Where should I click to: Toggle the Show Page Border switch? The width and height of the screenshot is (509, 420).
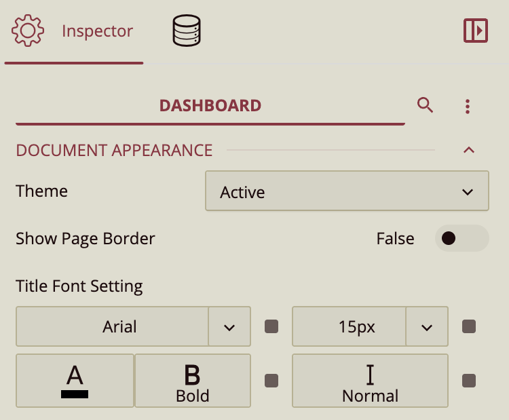pos(461,239)
